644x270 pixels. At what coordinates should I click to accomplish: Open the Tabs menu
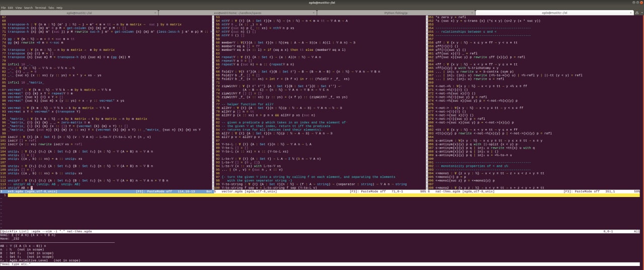click(51, 8)
